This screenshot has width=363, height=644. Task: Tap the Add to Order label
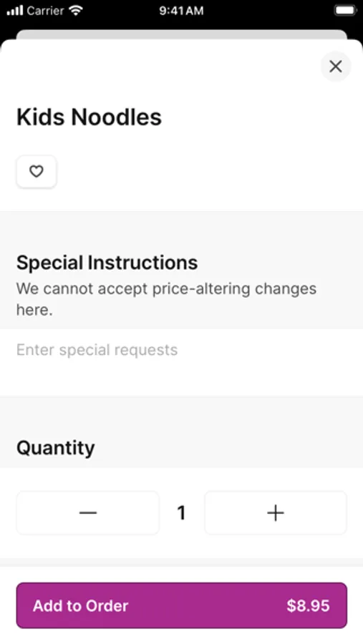pyautogui.click(x=81, y=606)
